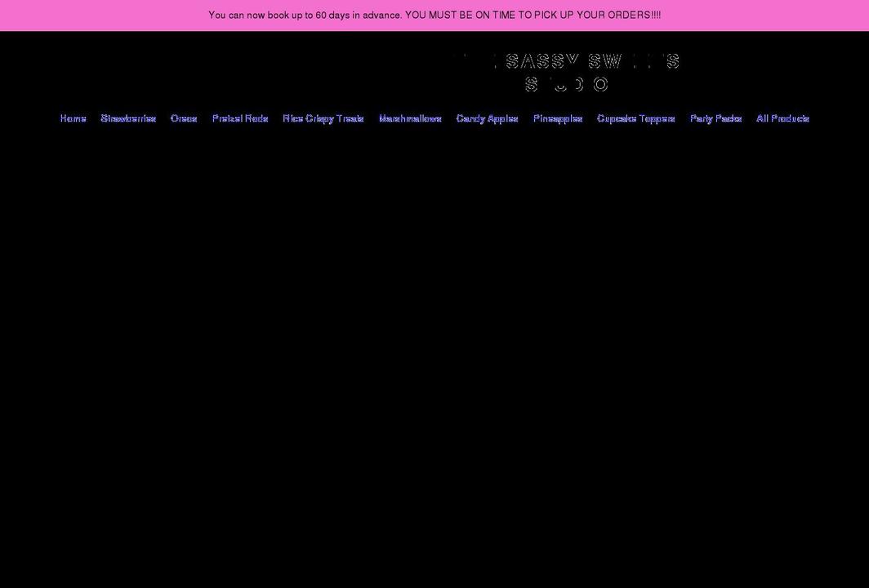
Task: Click the pink announcement banner about booking
Action: (434, 14)
